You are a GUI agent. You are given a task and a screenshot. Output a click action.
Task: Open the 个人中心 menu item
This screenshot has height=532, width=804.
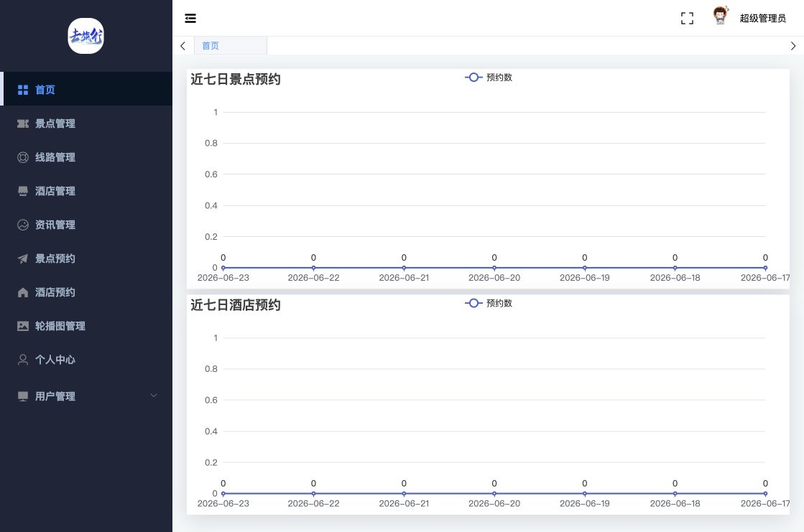tap(86, 360)
